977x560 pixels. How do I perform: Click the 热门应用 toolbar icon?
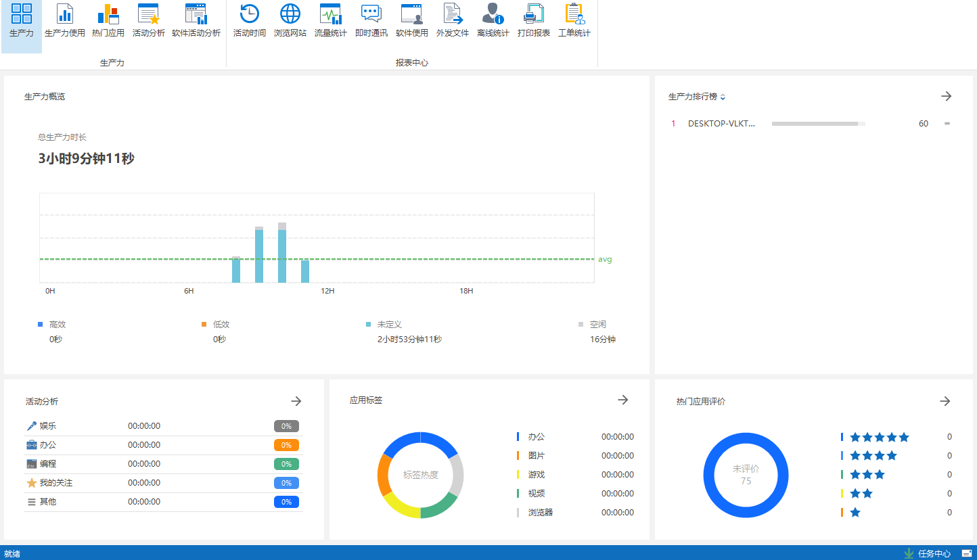[x=108, y=20]
